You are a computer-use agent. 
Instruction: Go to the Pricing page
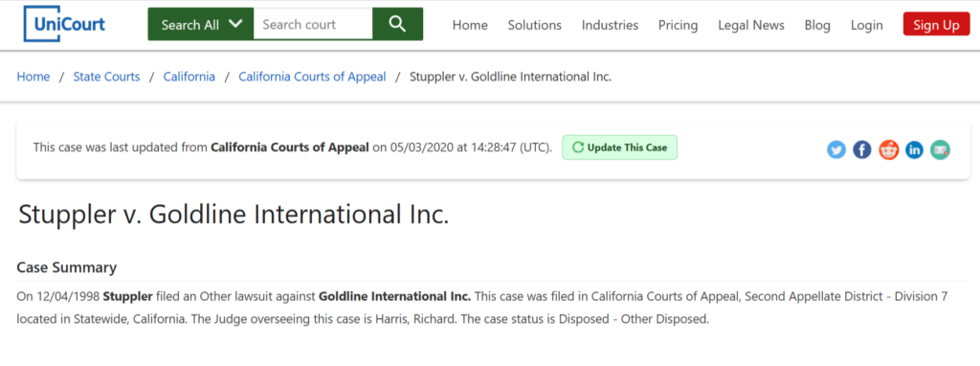click(679, 25)
